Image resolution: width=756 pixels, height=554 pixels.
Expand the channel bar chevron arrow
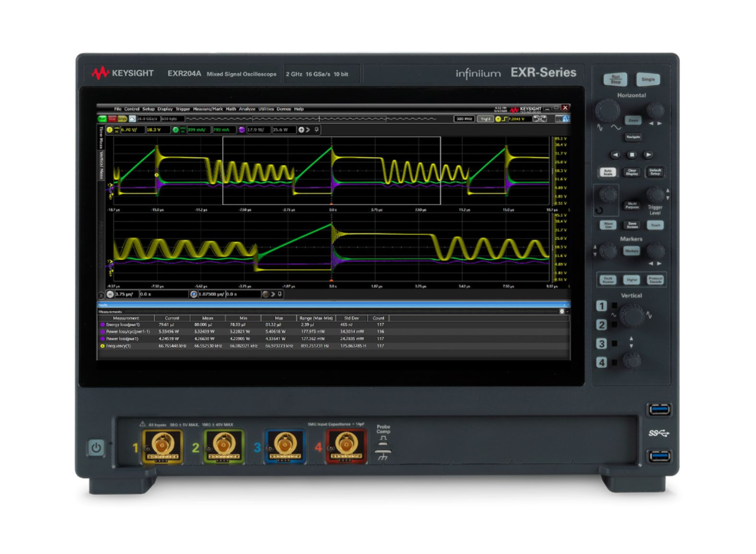[x=308, y=130]
